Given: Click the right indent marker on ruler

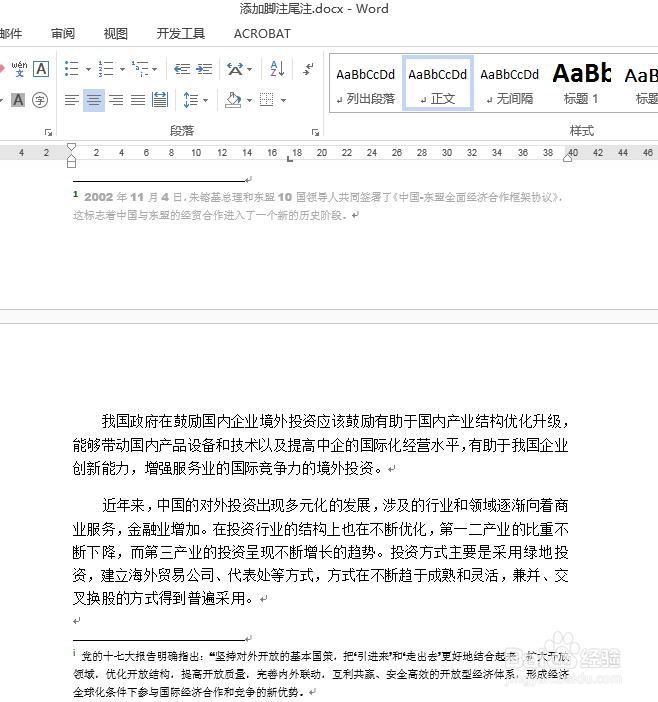Looking at the screenshot, I should click(x=568, y=157).
